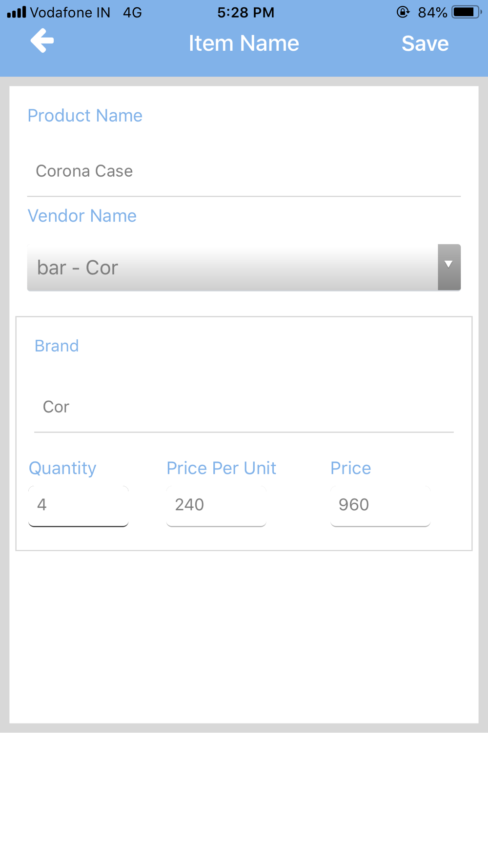The height and width of the screenshot is (868, 488).
Task: Tap the Quantity label
Action: pyautogui.click(x=62, y=468)
